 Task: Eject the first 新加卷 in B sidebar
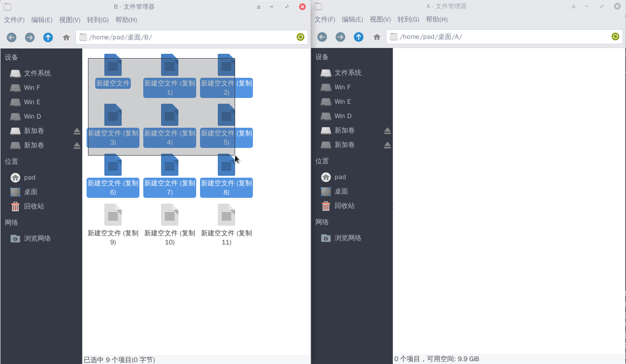pyautogui.click(x=77, y=131)
